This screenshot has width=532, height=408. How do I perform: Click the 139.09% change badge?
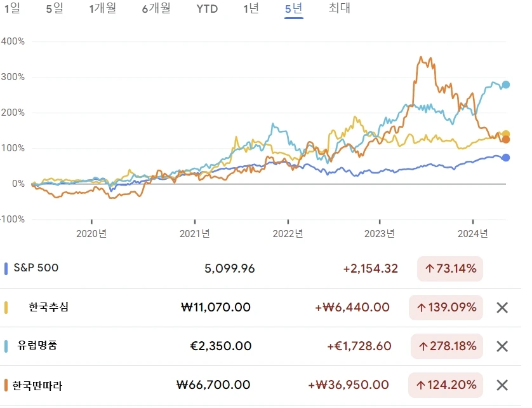[x=446, y=308]
